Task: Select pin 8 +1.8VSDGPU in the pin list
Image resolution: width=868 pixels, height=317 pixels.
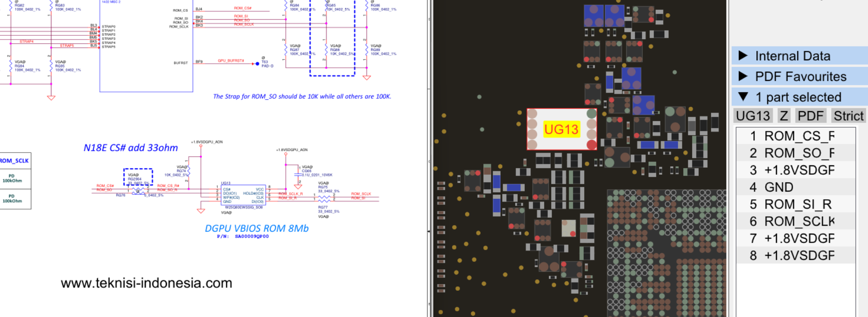Action: pos(796,255)
